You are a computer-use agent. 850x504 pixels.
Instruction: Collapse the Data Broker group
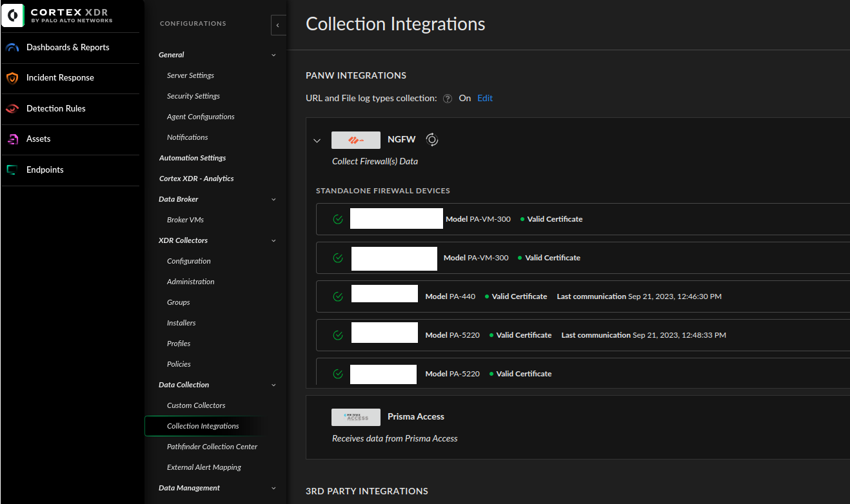273,200
